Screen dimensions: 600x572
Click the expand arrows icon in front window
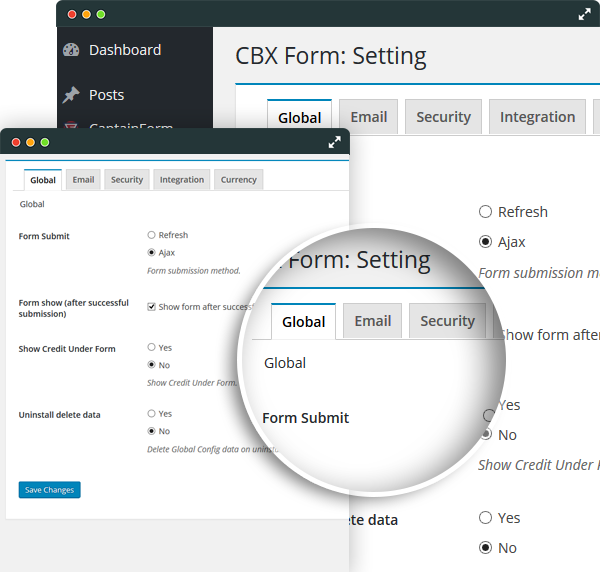[334, 142]
